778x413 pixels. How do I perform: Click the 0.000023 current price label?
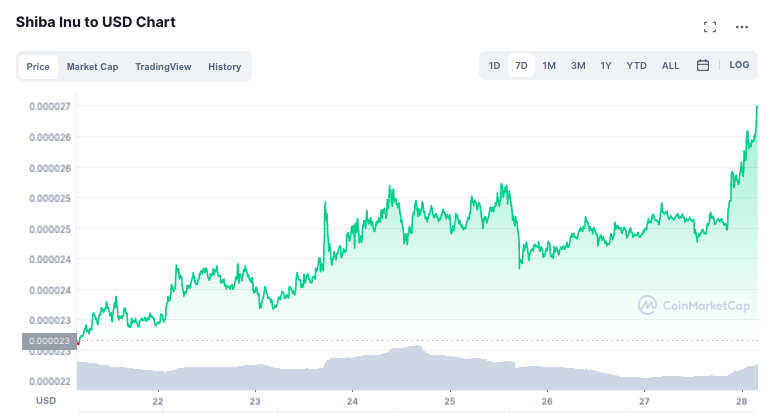tap(49, 341)
